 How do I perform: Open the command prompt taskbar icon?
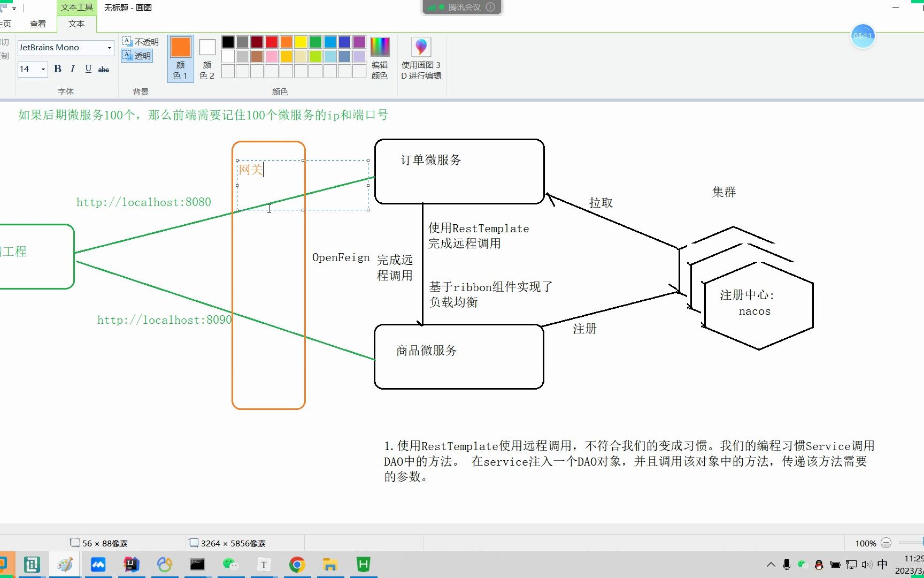[197, 565]
